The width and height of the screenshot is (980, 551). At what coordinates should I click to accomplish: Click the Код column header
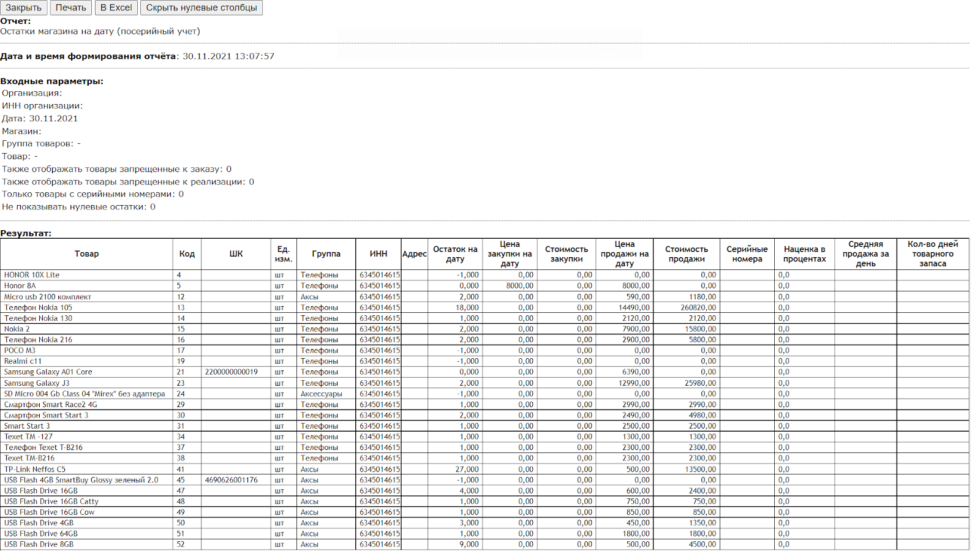187,254
